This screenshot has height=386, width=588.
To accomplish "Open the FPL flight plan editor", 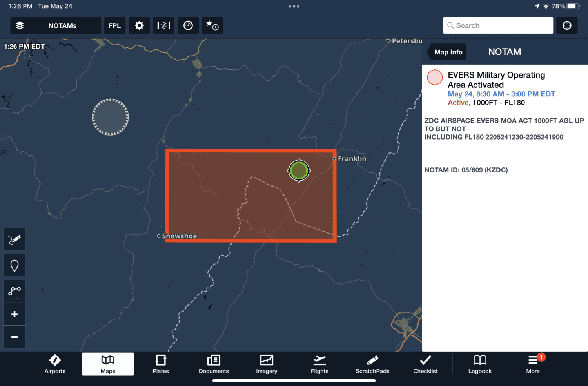I will point(114,25).
